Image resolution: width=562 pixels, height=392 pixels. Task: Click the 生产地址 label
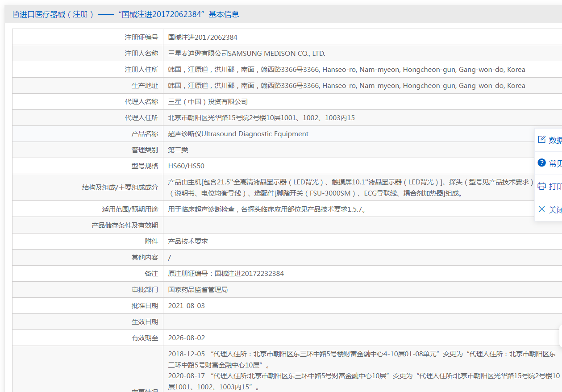tap(145, 86)
